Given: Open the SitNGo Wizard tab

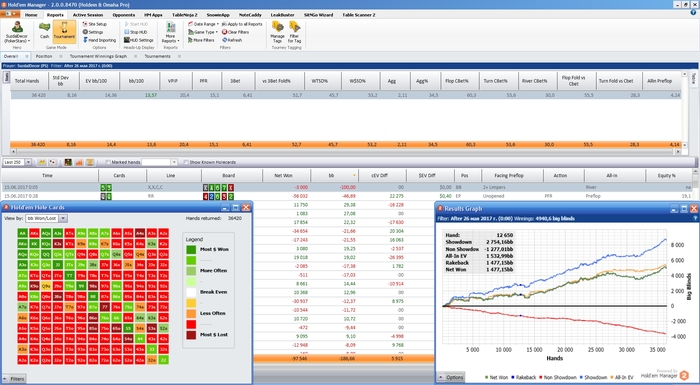Looking at the screenshot, I should click(x=318, y=15).
